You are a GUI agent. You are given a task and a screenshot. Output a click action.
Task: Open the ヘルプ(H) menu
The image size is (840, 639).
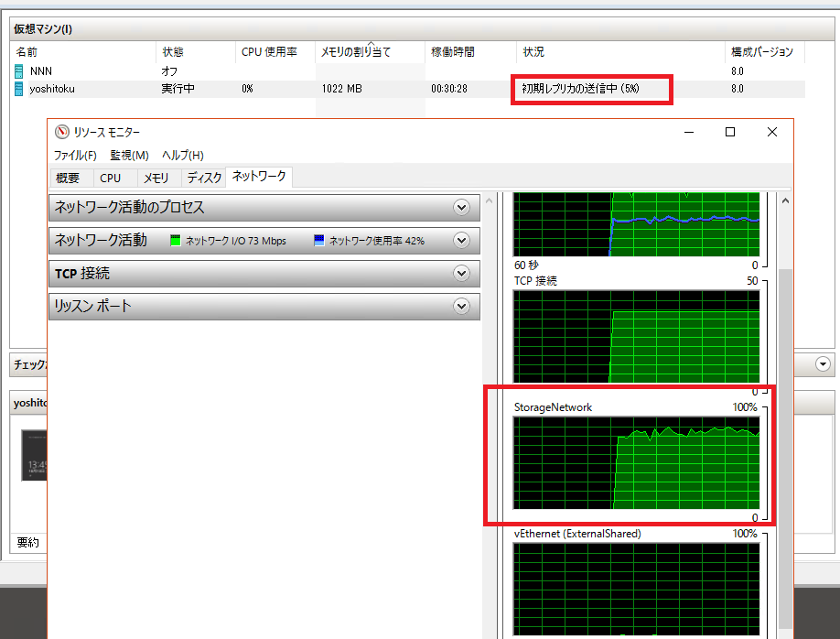(x=183, y=155)
